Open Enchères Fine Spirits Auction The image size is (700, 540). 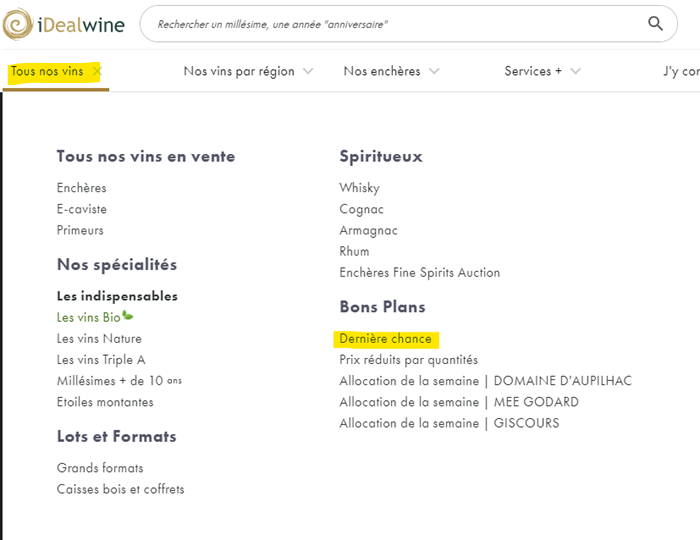click(420, 273)
